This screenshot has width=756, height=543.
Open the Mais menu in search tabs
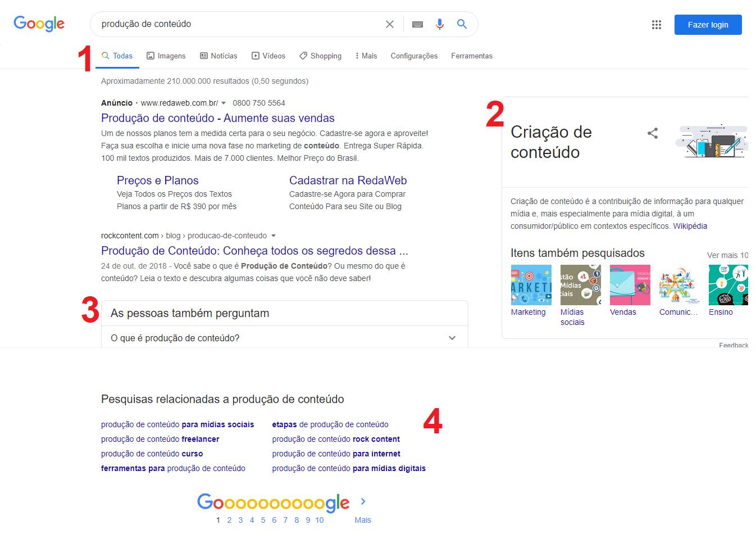(366, 56)
